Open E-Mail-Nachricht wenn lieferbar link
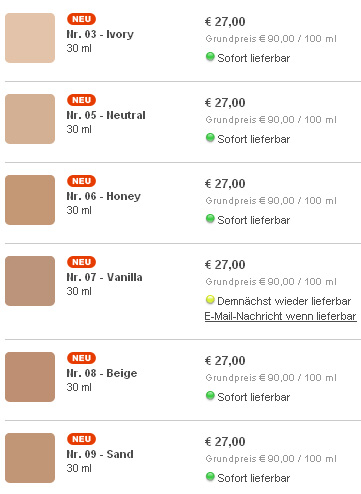361x494 pixels. [x=281, y=316]
